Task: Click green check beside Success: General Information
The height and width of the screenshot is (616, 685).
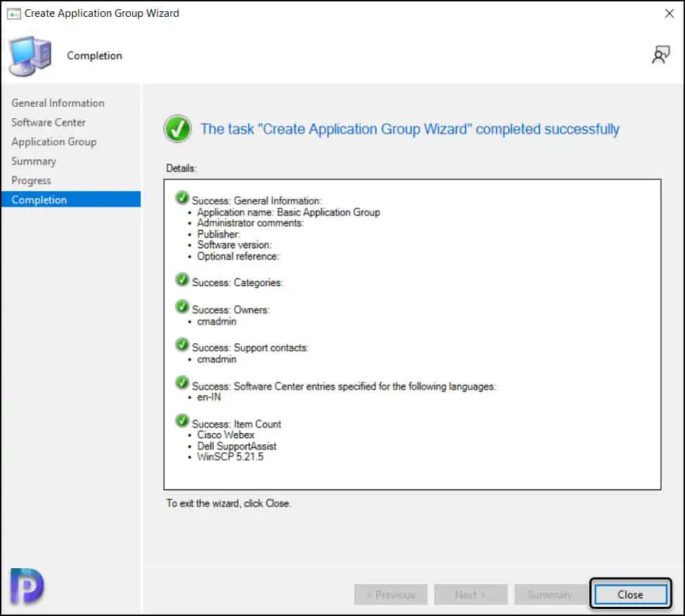Action: (181, 198)
